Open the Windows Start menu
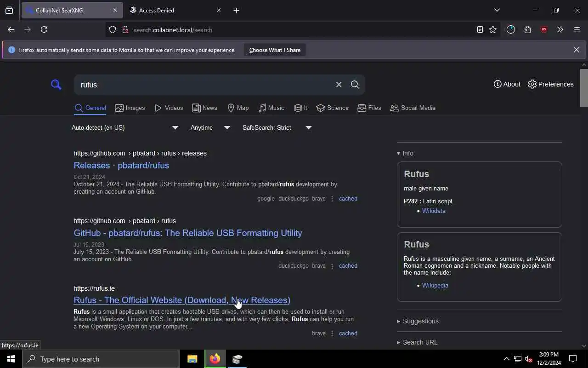588x368 pixels. (x=11, y=359)
